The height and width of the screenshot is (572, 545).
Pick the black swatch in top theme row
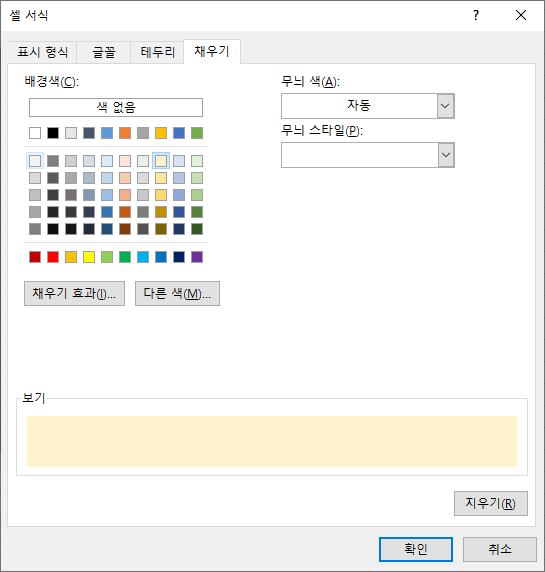(53, 133)
